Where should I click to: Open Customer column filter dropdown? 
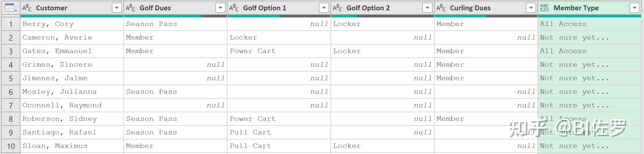[x=116, y=8]
